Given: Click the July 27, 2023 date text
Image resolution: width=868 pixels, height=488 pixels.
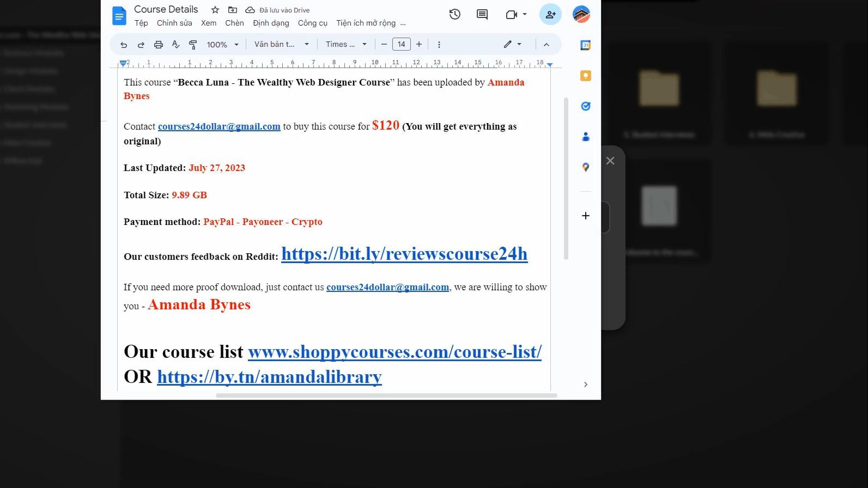Looking at the screenshot, I should coord(217,168).
